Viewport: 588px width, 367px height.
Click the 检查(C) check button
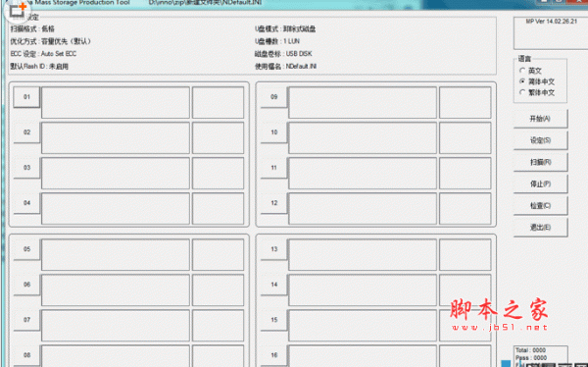pyautogui.click(x=540, y=206)
